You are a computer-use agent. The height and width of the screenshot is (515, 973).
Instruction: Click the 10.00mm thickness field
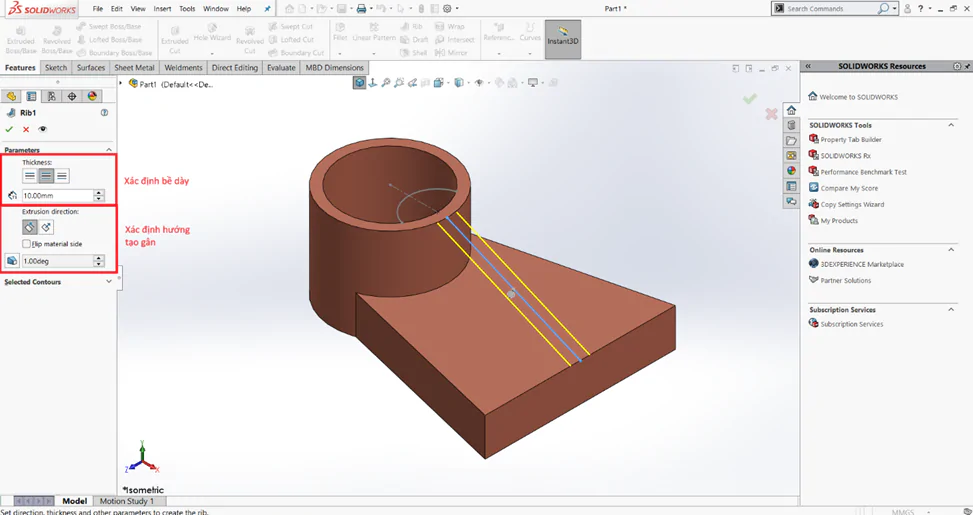point(57,195)
